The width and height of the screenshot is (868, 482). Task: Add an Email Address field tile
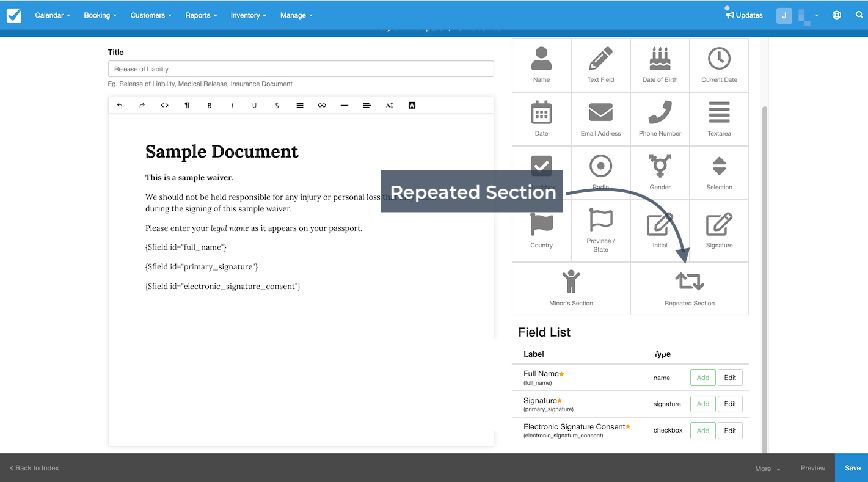tap(600, 119)
